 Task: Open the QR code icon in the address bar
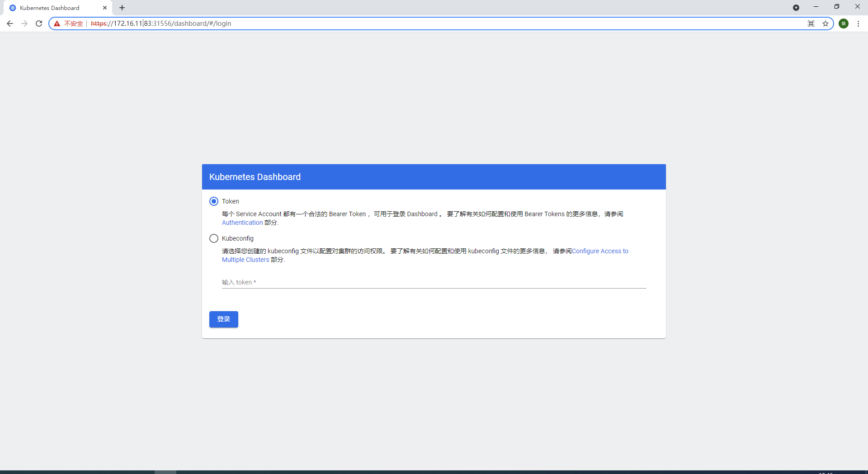pos(811,24)
